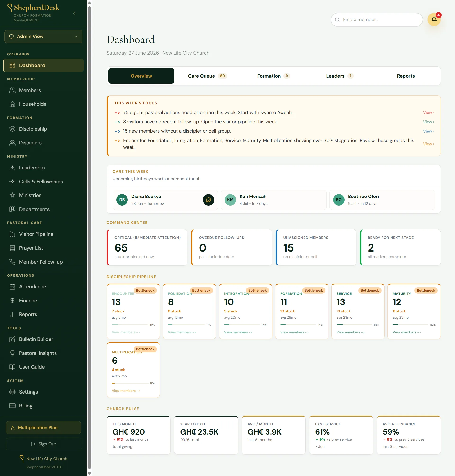This screenshot has width=455, height=476.
Task: Click the ShepherdDesk logo
Action: pos(33,8)
